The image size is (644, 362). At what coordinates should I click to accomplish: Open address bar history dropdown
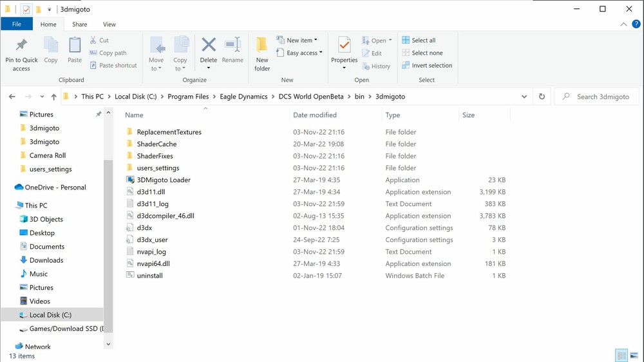[524, 97]
